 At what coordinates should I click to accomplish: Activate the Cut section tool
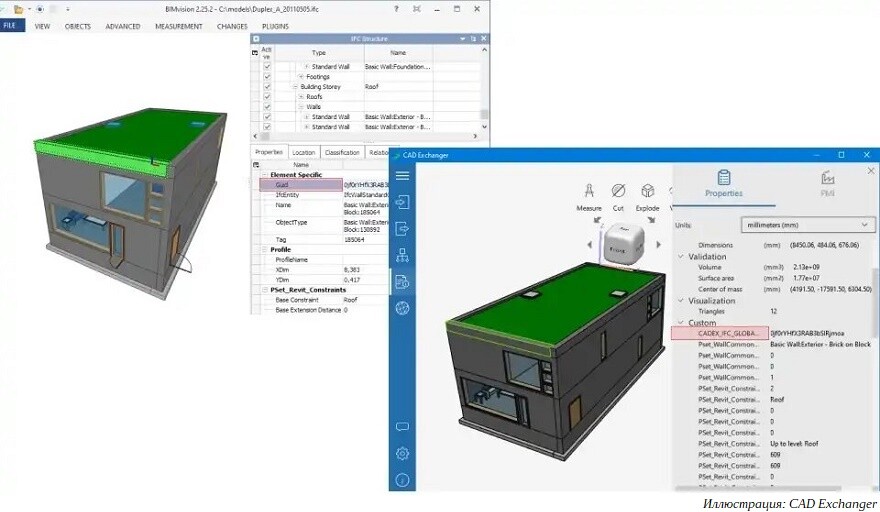pos(618,197)
